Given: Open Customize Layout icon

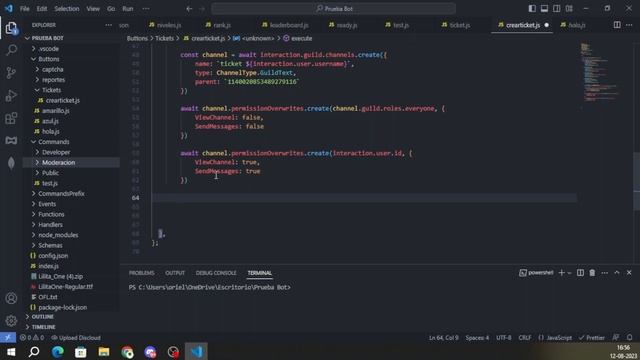Looking at the screenshot, I should (x=569, y=9).
